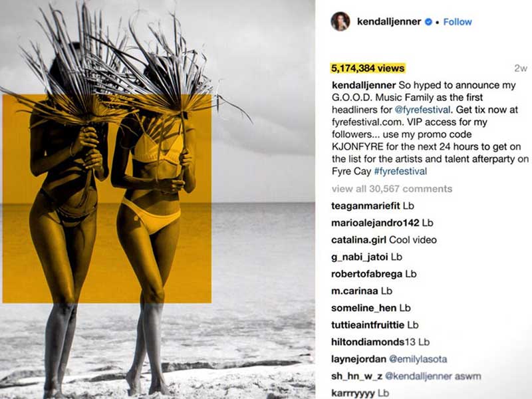Image resolution: width=532 pixels, height=399 pixels.
Task: Click the 5,174,384 views counter
Action: point(368,68)
